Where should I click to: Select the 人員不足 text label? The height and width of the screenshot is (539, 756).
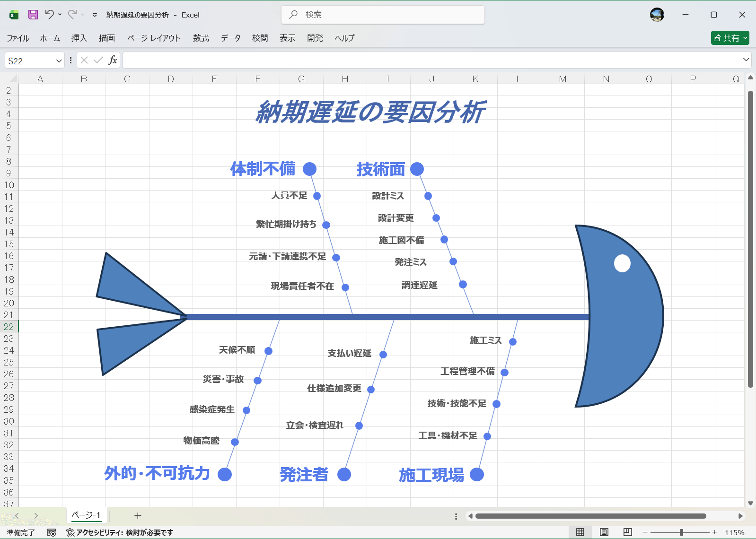coord(289,195)
